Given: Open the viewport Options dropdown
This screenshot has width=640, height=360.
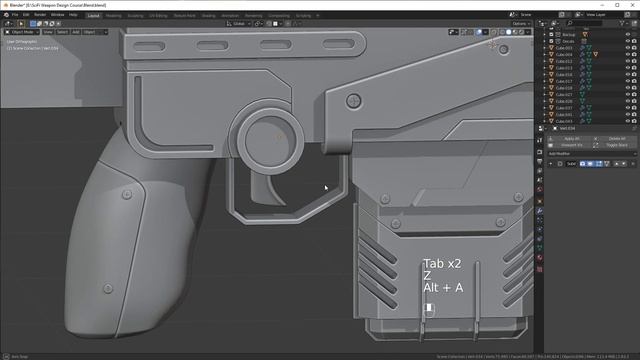Looking at the screenshot, I should (x=521, y=24).
